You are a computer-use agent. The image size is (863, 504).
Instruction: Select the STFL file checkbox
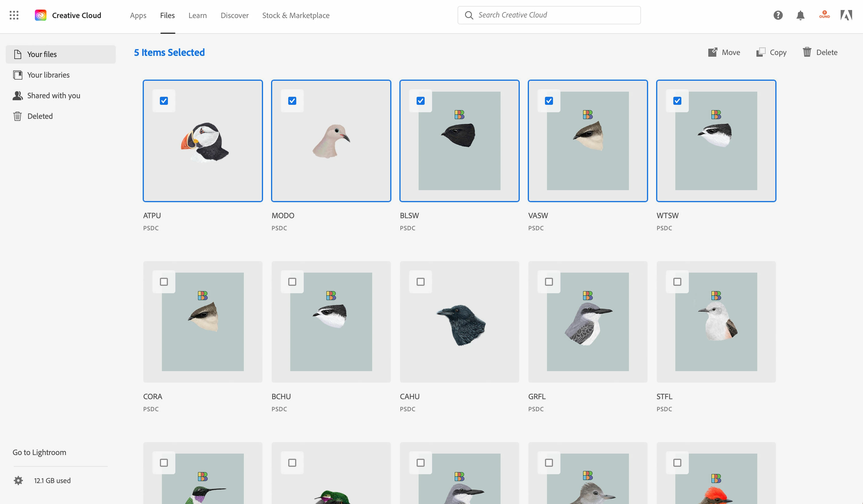tap(677, 281)
